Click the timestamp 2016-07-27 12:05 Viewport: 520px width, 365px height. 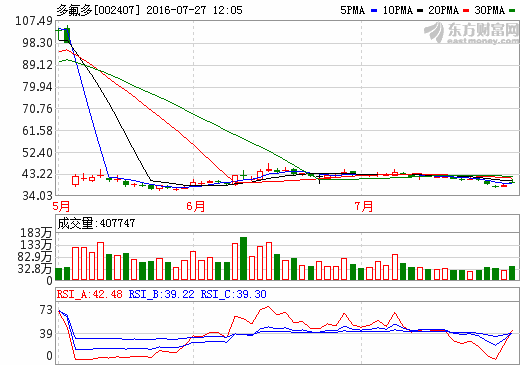click(x=194, y=10)
